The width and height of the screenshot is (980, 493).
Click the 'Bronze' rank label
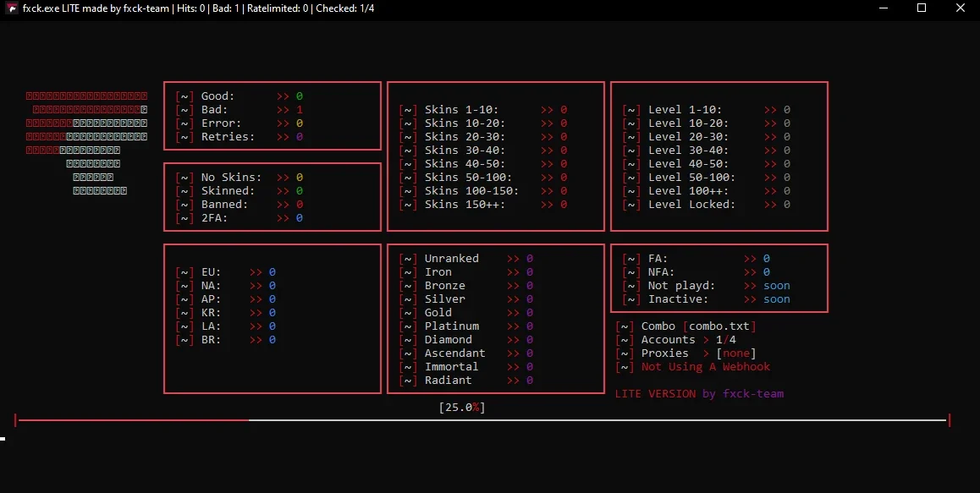445,286
